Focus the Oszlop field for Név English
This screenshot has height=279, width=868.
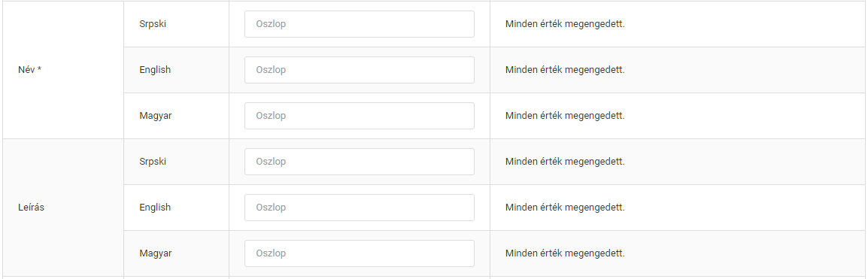click(360, 70)
